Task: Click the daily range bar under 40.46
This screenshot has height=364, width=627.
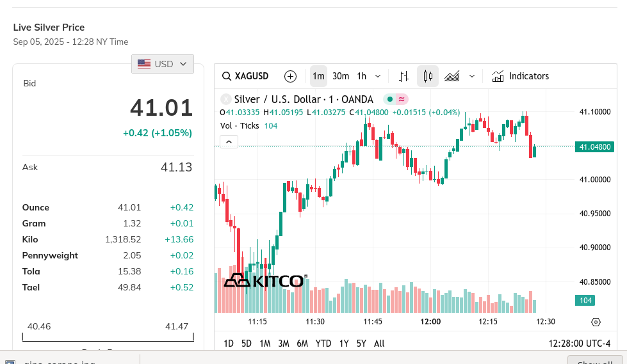Action: 108,337
